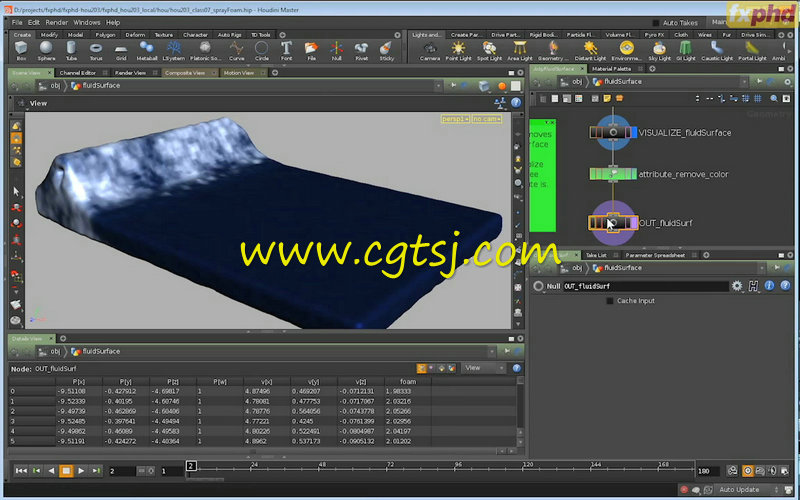
Task: Add a Spot Light from the shelf
Action: click(x=489, y=51)
